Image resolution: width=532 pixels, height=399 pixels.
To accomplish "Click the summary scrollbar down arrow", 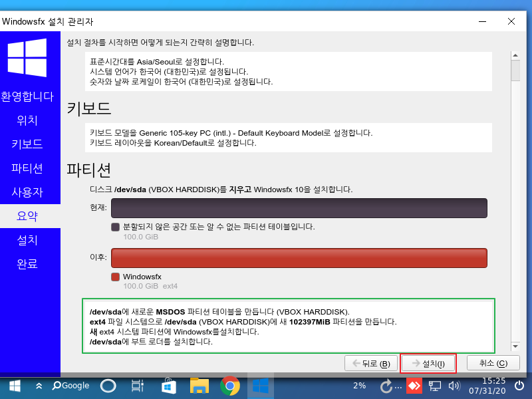I will 515,346.
